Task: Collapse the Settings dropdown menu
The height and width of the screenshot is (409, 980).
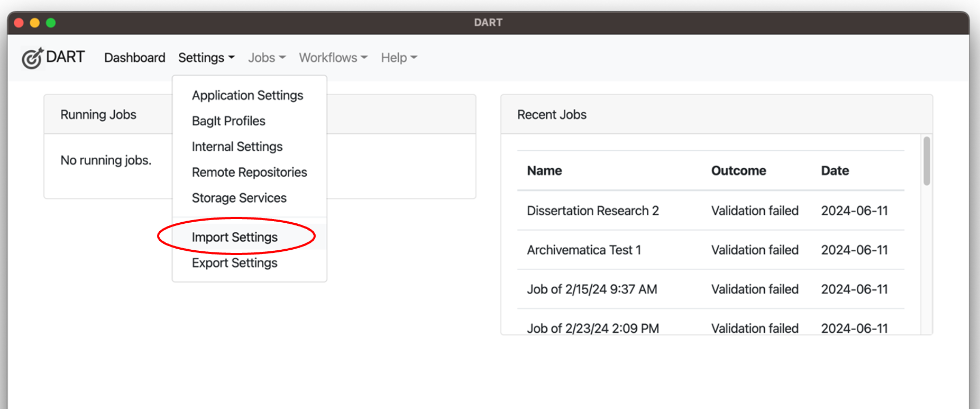Action: click(x=206, y=58)
